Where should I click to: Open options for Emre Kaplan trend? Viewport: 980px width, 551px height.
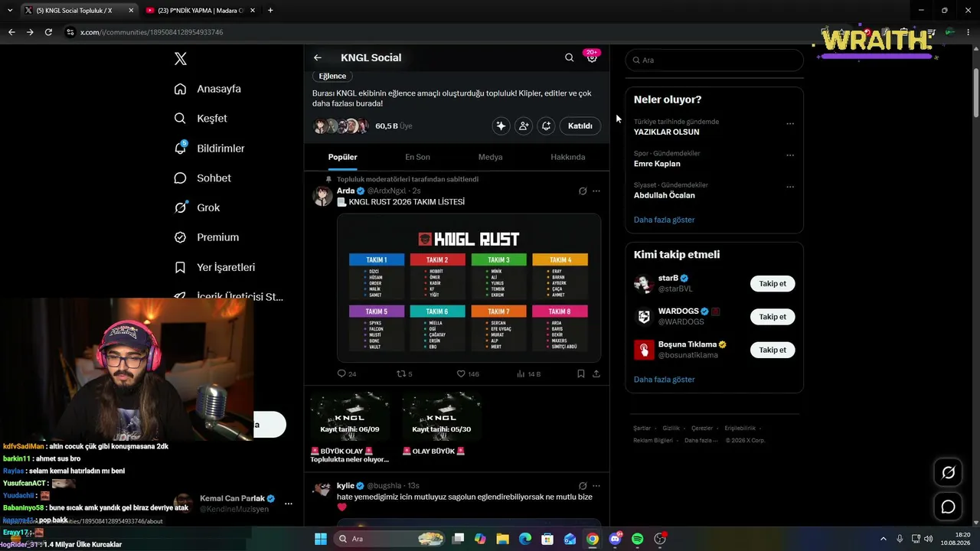[790, 155]
